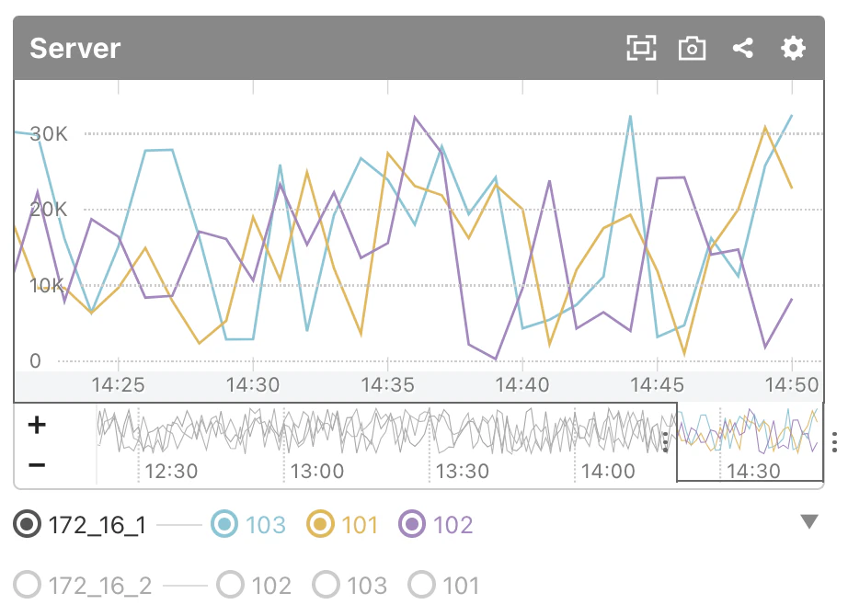Image resolution: width=848 pixels, height=616 pixels.
Task: Click the 14:00 label in the overview timeline
Action: (608, 471)
